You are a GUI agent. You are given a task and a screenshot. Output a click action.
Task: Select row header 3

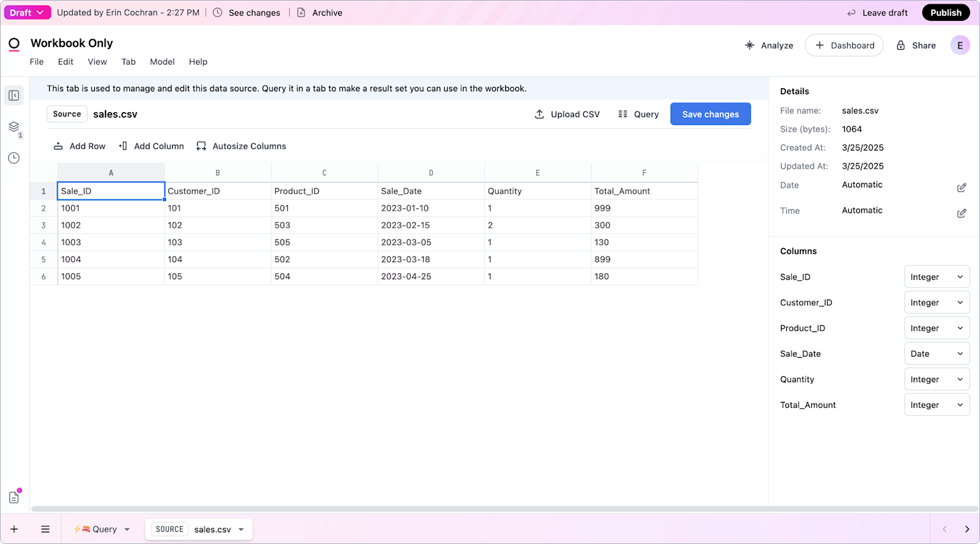43,225
